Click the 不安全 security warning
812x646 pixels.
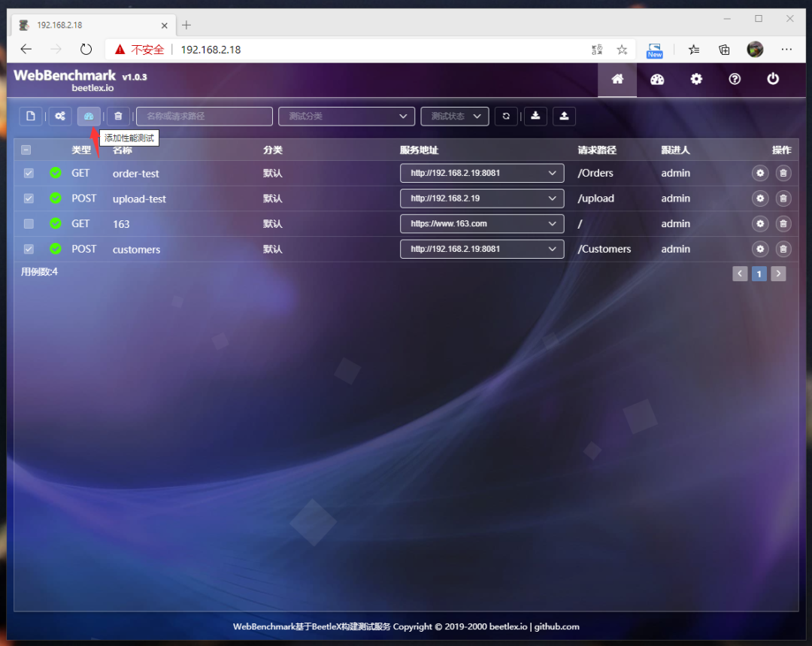(147, 50)
